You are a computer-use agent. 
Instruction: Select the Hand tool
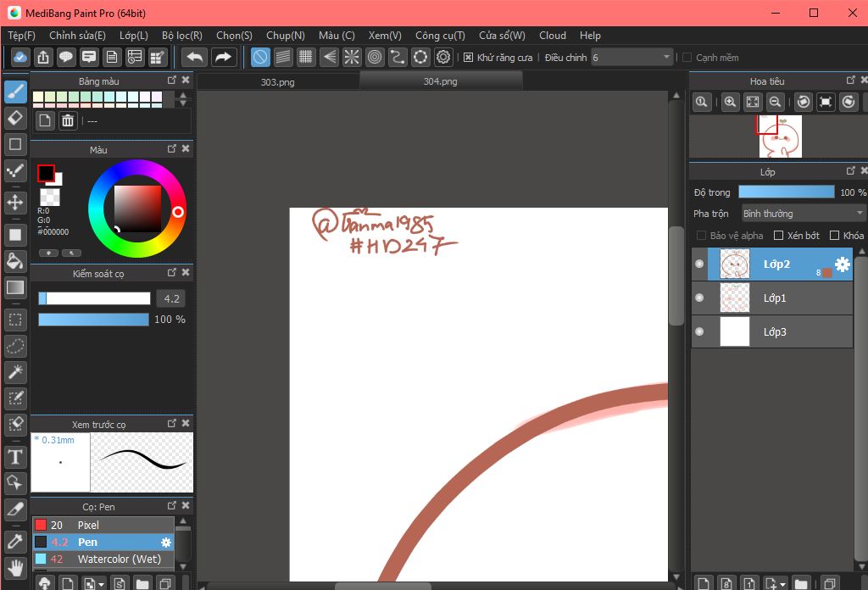15,568
